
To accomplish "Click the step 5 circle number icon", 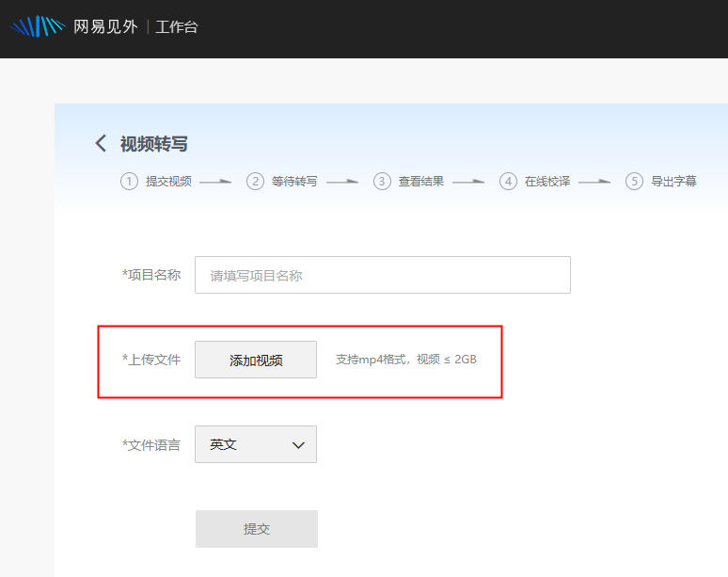I will (635, 182).
